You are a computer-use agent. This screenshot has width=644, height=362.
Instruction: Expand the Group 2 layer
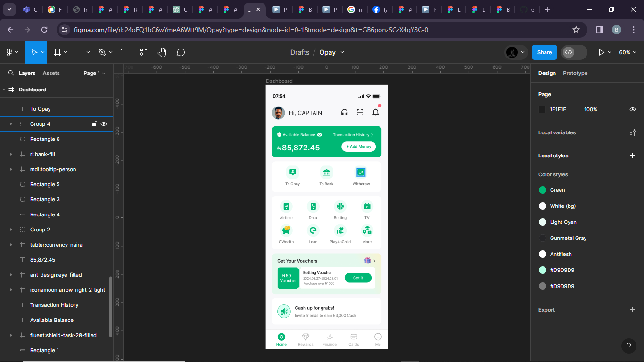coord(11,230)
